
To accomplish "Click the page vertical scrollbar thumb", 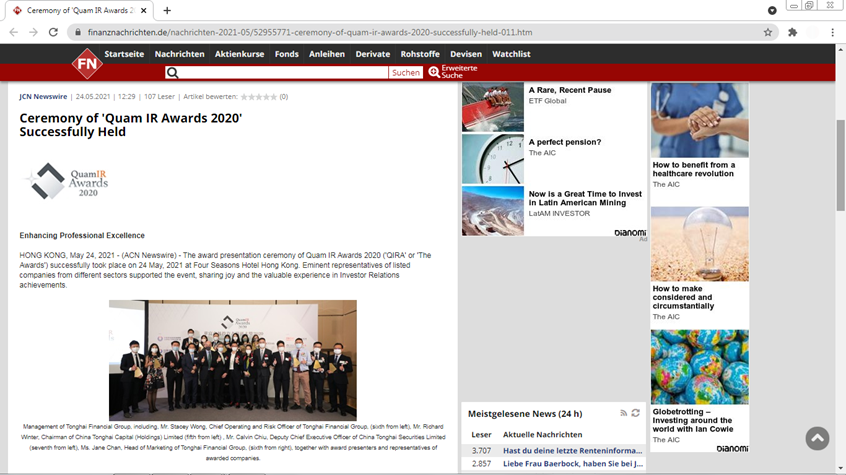I will coord(841,165).
